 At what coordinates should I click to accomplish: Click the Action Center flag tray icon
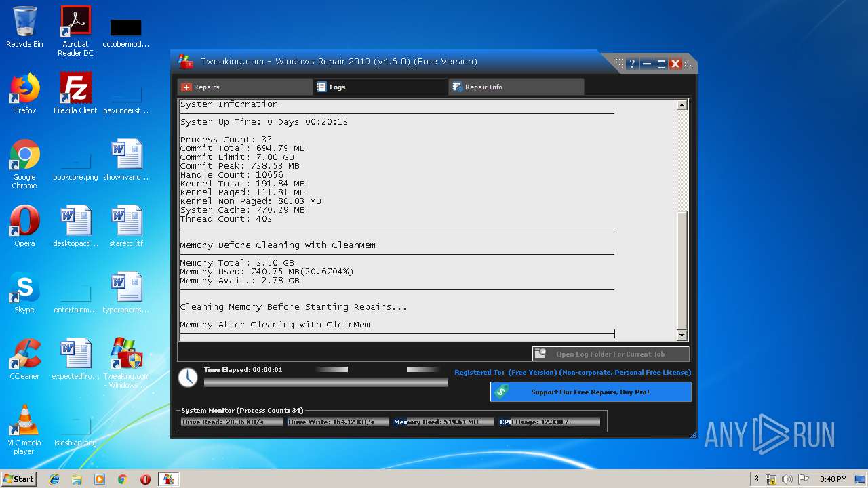[804, 479]
